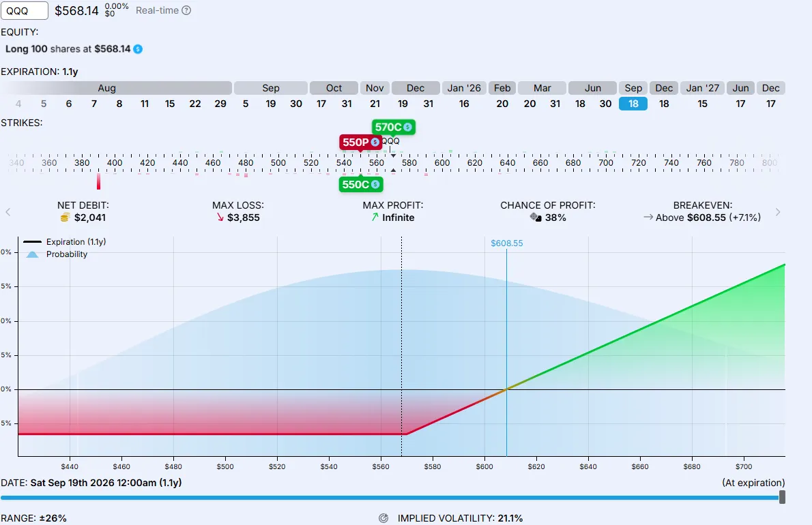Click the dollar icon on 550C tag

point(375,185)
